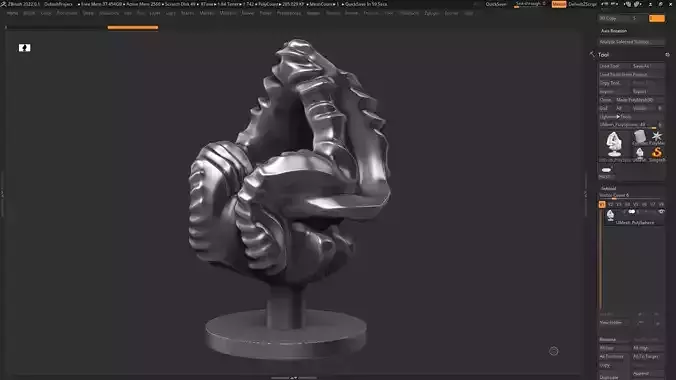The image size is (676, 380).
Task: Open the Zplugin menu
Action: (432, 13)
